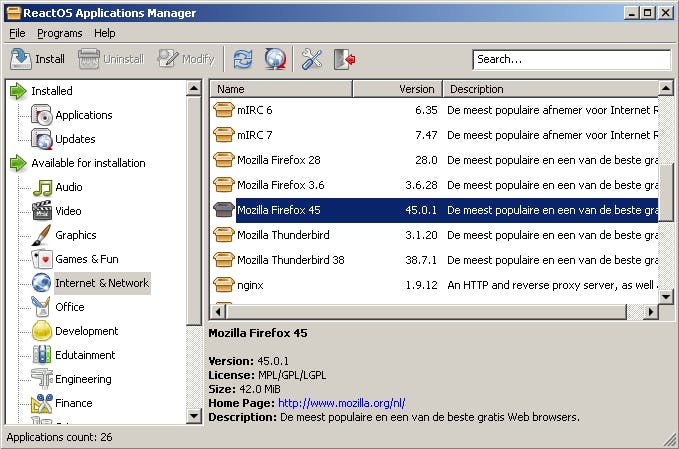The width and height of the screenshot is (679, 449).
Task: Click the Mozilla Firefox 28 package icon
Action: point(223,160)
